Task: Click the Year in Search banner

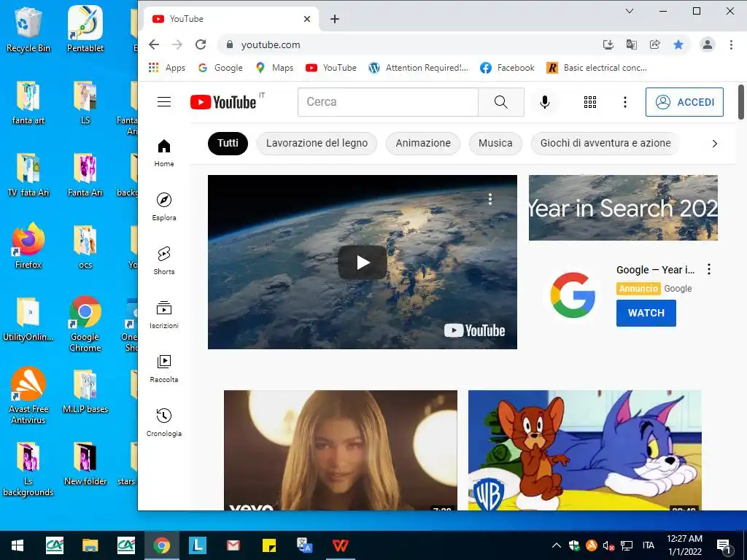Action: click(x=623, y=208)
